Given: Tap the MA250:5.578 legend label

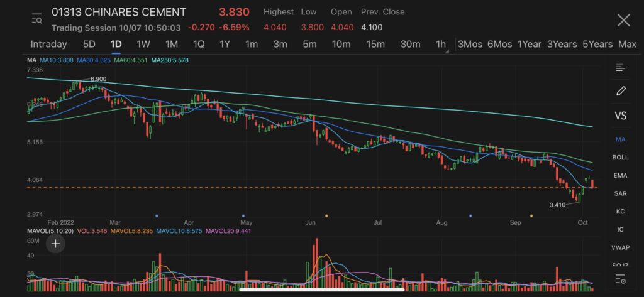Looking at the screenshot, I should tap(170, 60).
